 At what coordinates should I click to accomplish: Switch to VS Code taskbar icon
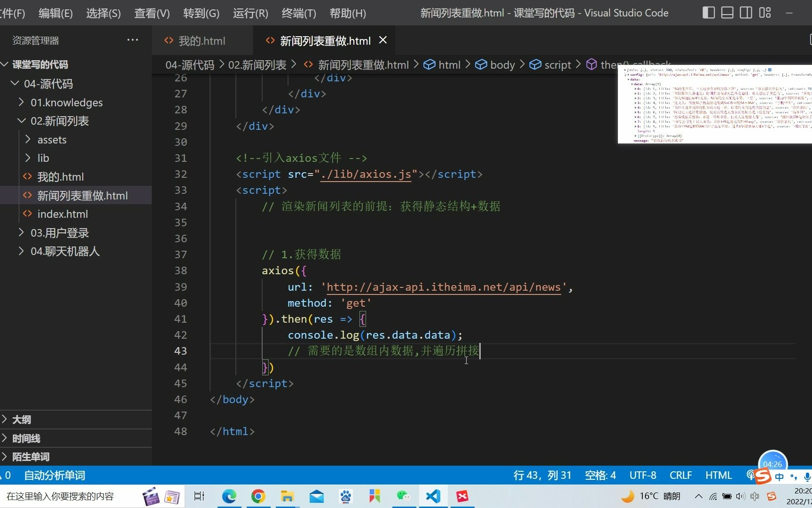pos(433,496)
